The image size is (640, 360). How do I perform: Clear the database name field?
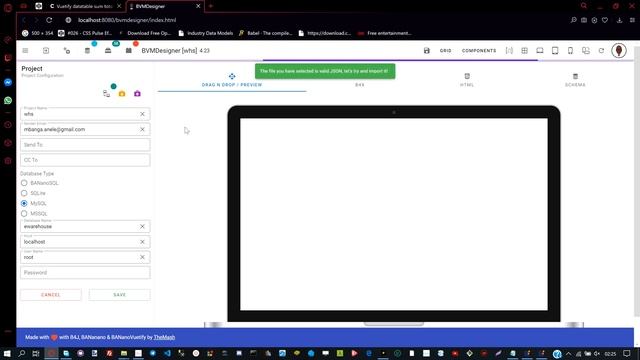(142, 227)
